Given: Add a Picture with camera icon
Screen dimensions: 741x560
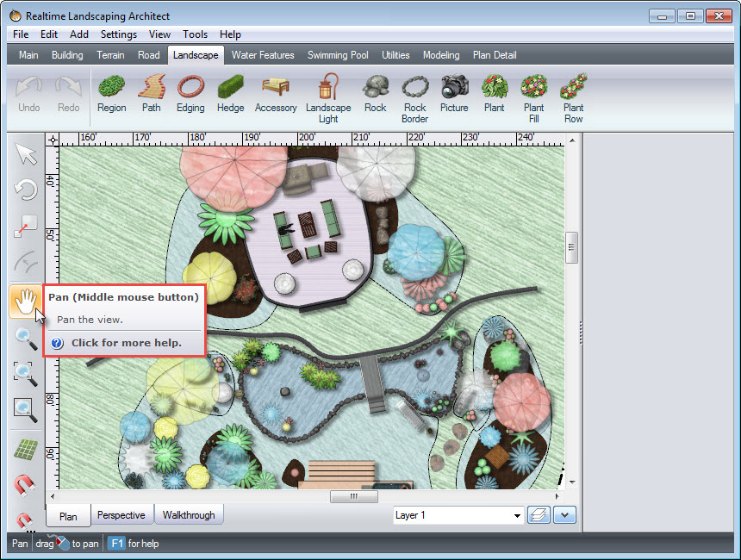Looking at the screenshot, I should (x=454, y=94).
